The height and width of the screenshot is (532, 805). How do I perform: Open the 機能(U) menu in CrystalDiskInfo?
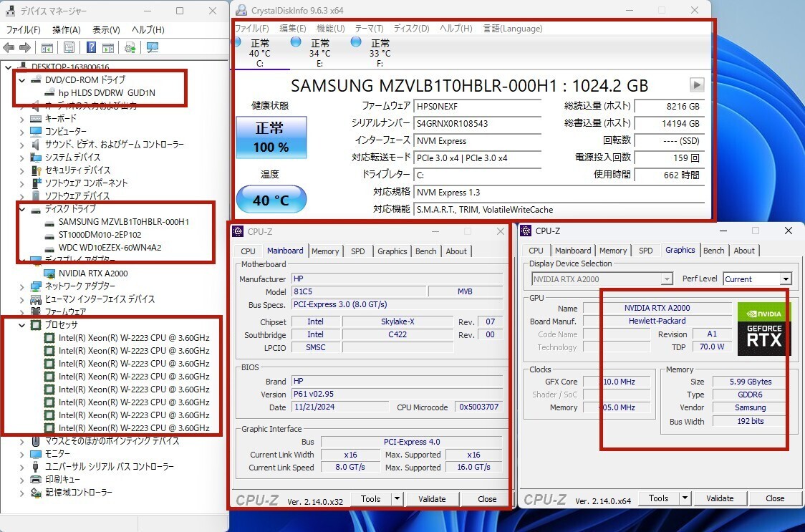[x=331, y=28]
